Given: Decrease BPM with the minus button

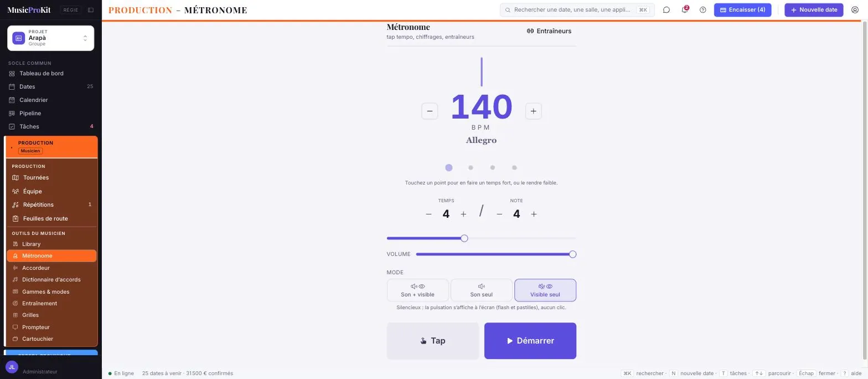Looking at the screenshot, I should [x=430, y=111].
